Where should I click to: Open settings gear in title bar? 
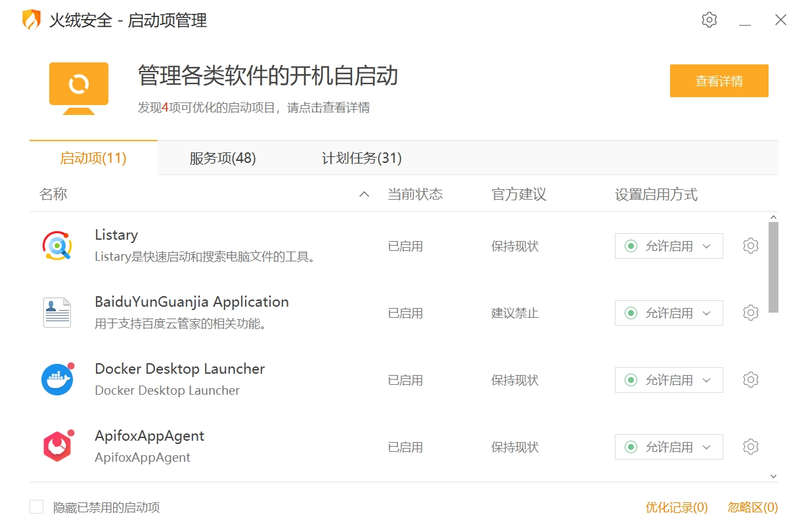709,20
